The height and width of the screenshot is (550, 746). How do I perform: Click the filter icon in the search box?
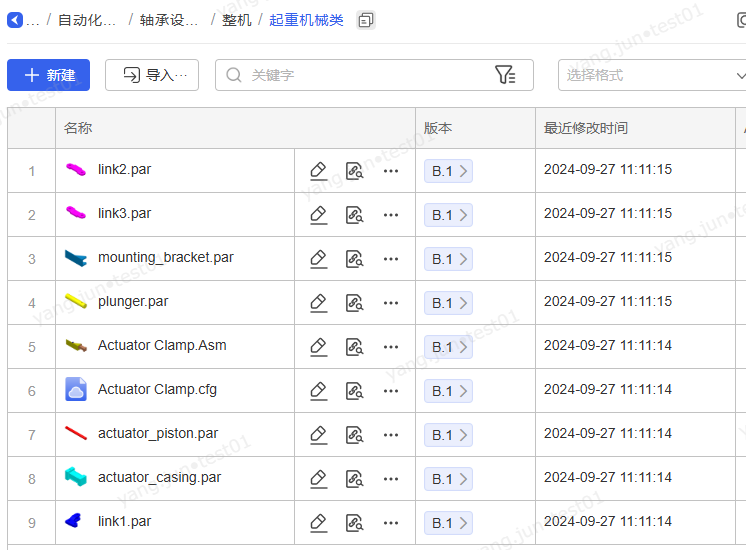click(505, 75)
